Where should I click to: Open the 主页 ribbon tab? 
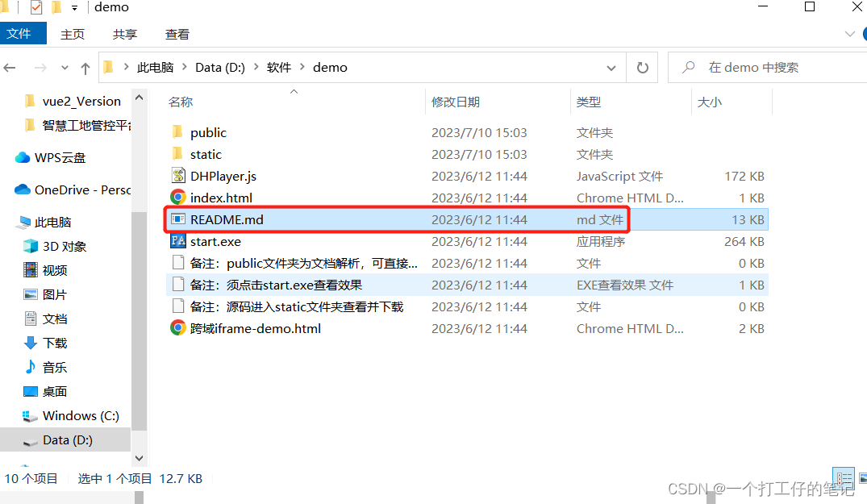(x=73, y=34)
